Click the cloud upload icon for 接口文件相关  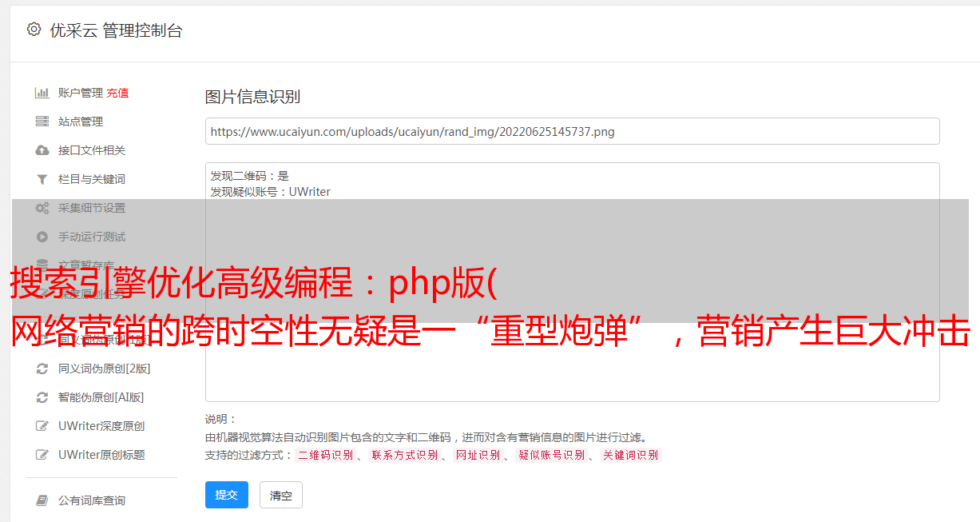coord(42,150)
